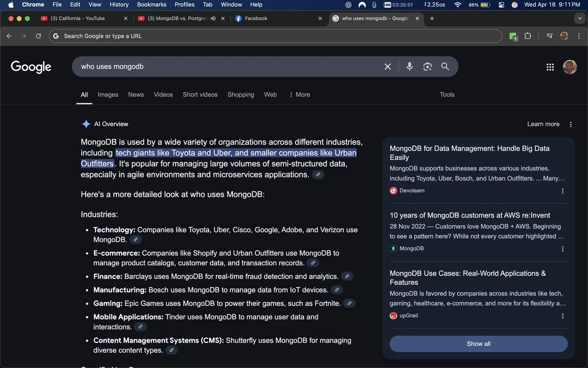This screenshot has height=368, width=588.
Task: Click the Google search query field
Action: pyautogui.click(x=230, y=67)
